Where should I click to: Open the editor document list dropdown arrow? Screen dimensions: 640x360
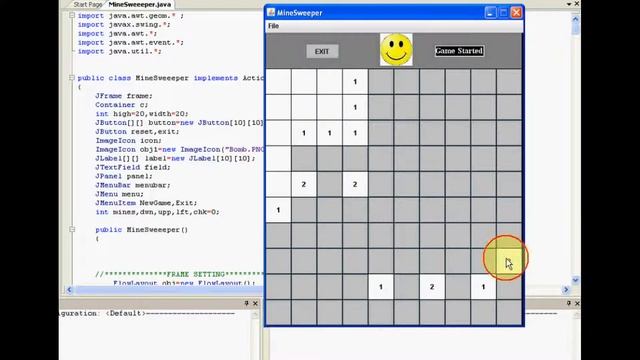click(x=569, y=4)
